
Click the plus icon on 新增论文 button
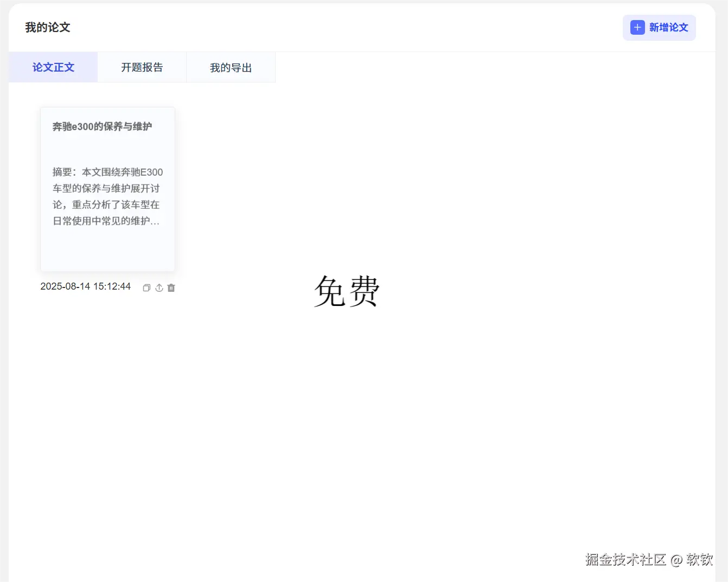click(636, 27)
